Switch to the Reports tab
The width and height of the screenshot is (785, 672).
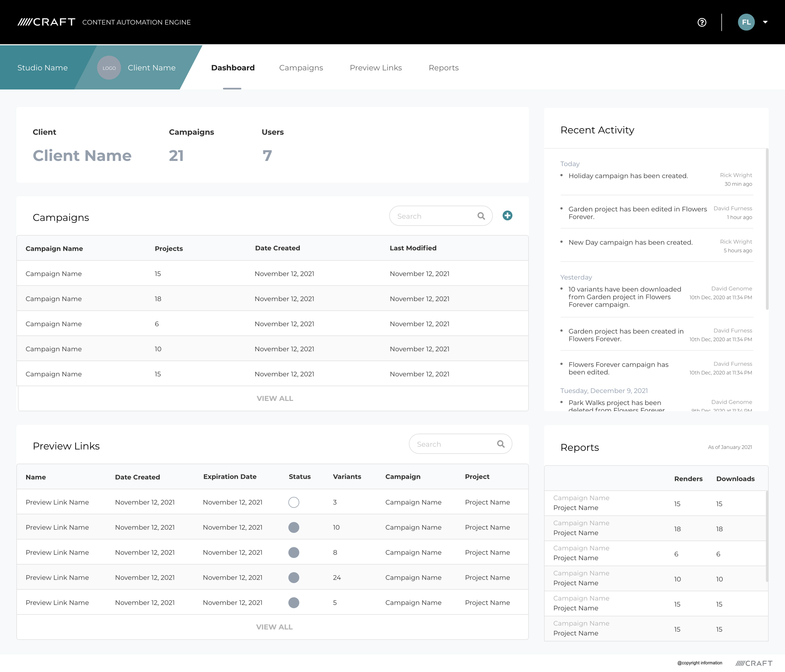tap(443, 68)
